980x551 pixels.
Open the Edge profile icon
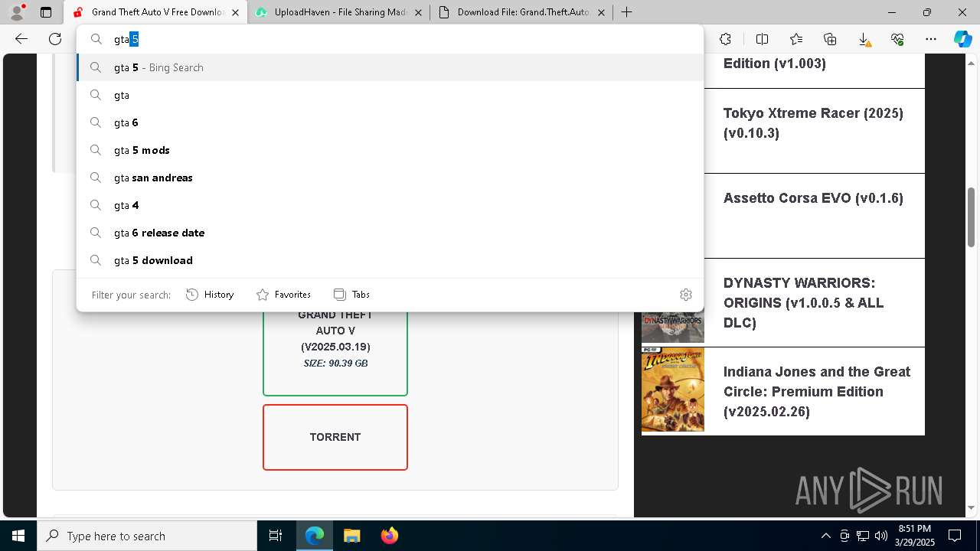(x=17, y=12)
